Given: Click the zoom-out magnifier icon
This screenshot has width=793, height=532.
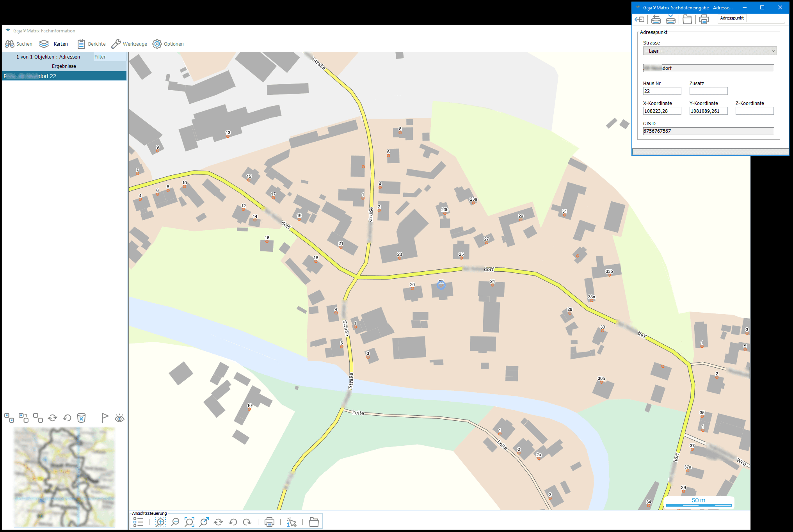Looking at the screenshot, I should tap(175, 522).
